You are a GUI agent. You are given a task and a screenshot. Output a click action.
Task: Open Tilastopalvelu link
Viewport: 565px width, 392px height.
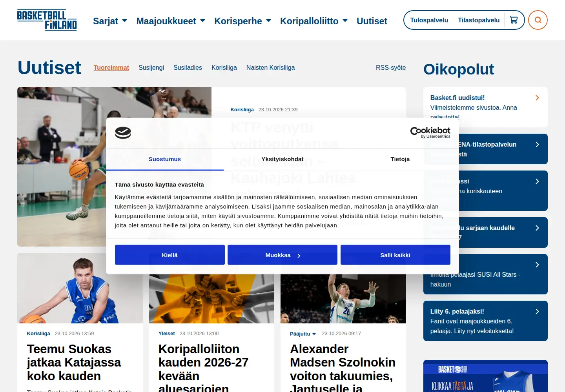(x=479, y=20)
